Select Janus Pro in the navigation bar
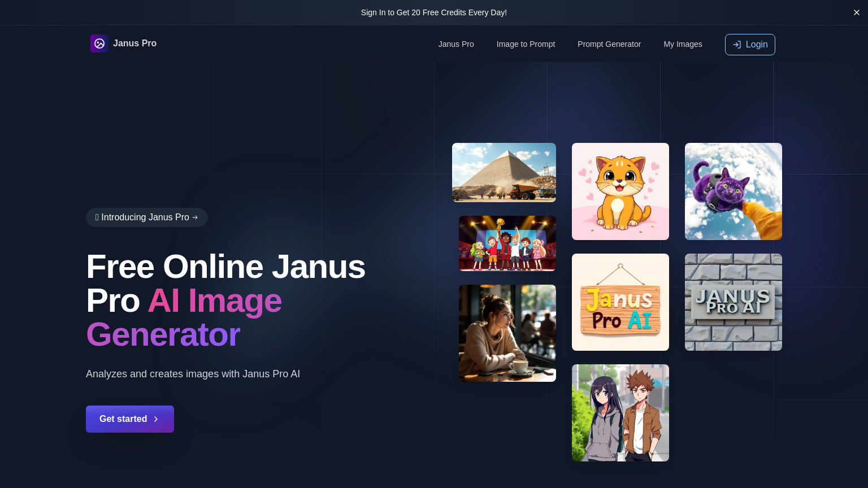The width and height of the screenshot is (868, 488). [456, 44]
